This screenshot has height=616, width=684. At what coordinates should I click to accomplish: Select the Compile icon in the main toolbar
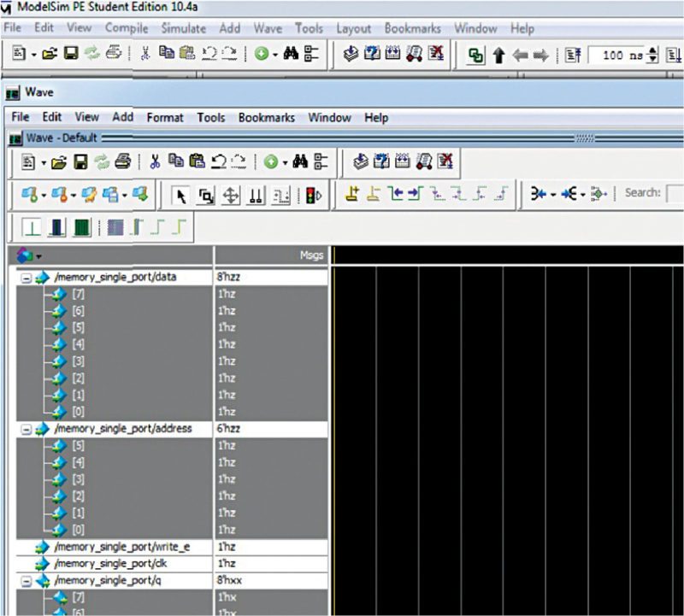pyautogui.click(x=351, y=56)
